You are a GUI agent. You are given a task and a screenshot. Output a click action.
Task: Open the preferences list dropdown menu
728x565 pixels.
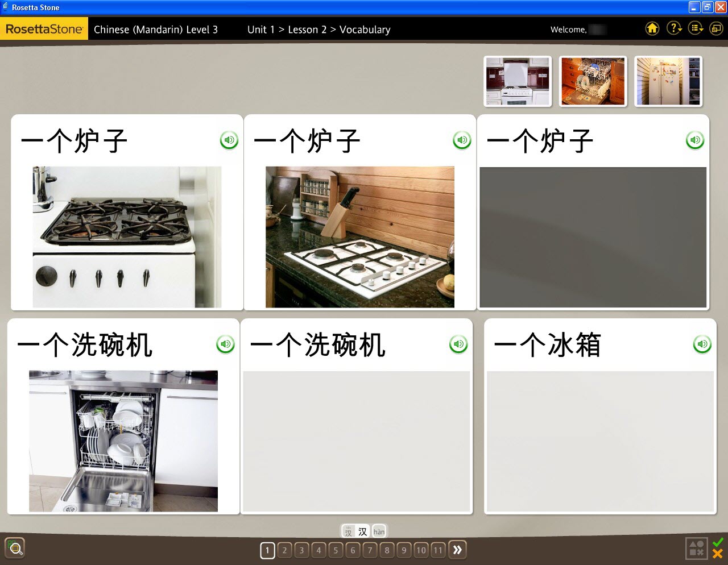point(696,28)
